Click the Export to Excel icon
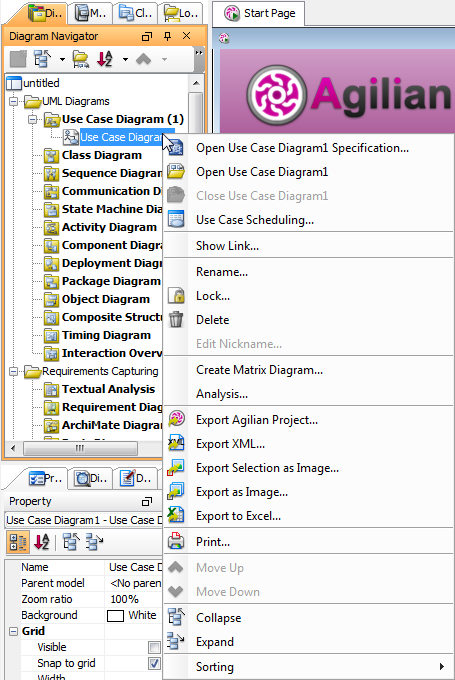The height and width of the screenshot is (680, 455). point(176,516)
